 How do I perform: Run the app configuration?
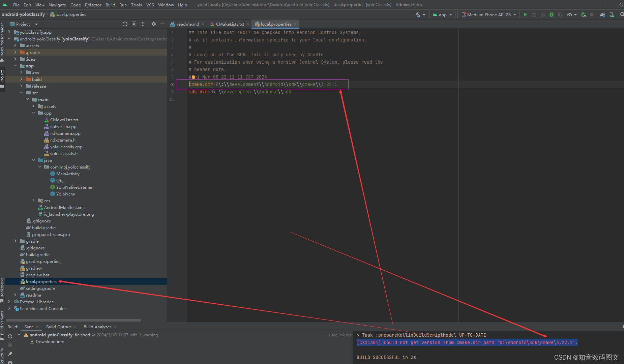(x=525, y=15)
